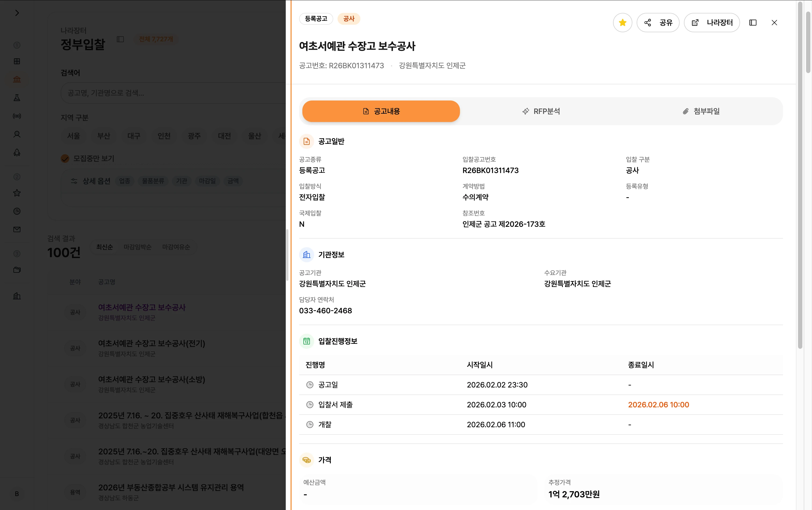
Task: Toggle the detail panel layout icon
Action: pos(753,23)
